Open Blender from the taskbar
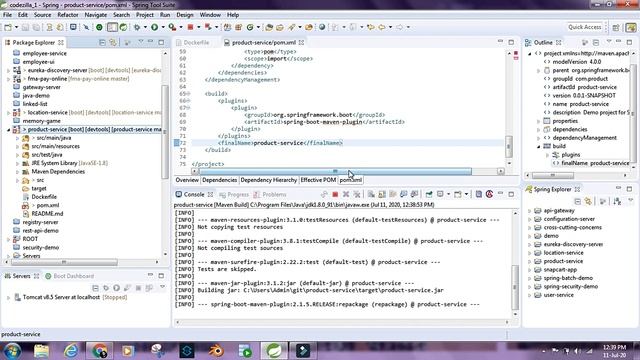The width and height of the screenshot is (640, 360). point(216,351)
